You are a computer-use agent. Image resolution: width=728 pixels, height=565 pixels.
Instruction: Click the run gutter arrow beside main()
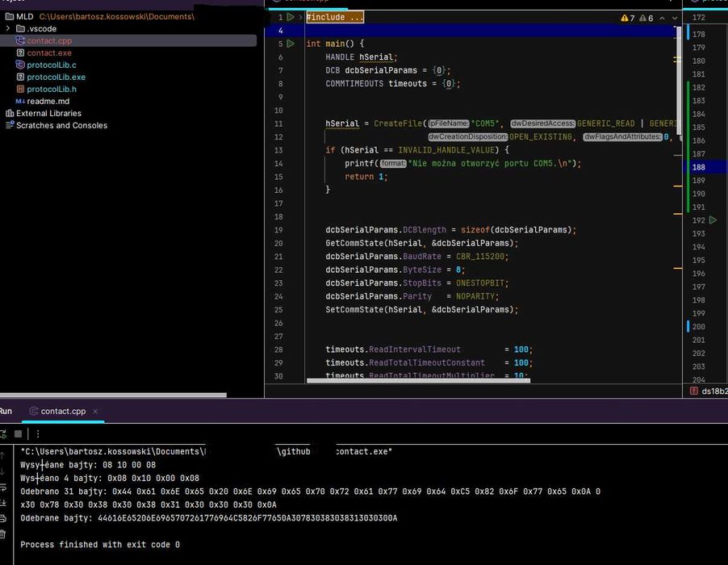[291, 44]
